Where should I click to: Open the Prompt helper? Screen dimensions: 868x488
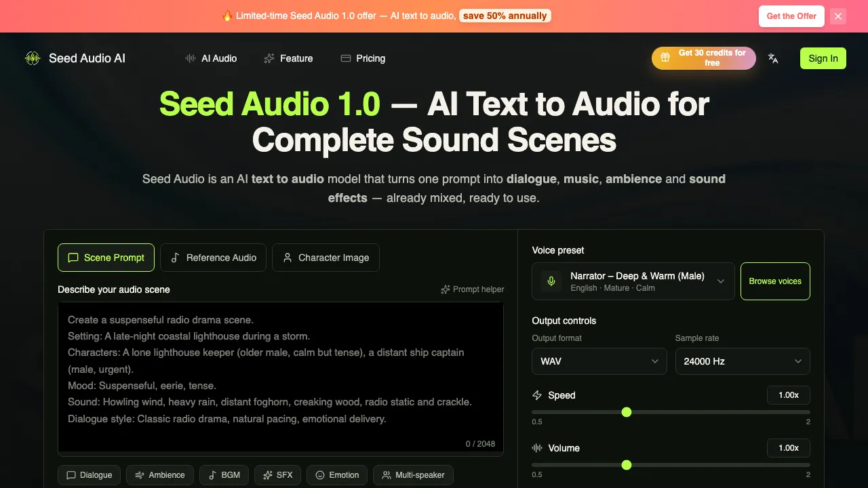pyautogui.click(x=473, y=289)
